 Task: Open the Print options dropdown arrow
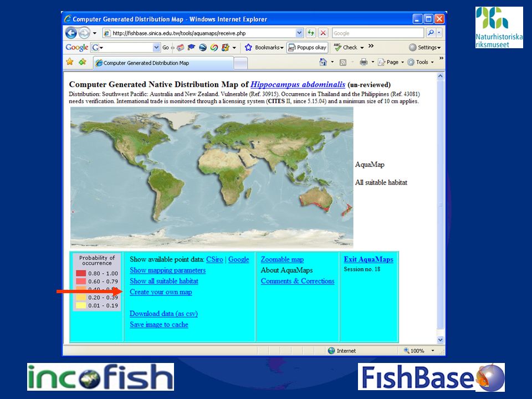coord(372,63)
